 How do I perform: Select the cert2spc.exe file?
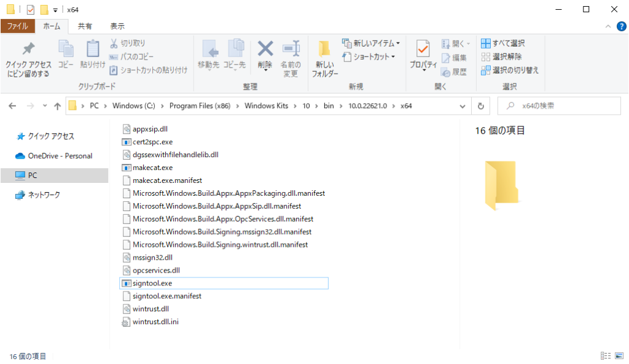tap(147, 142)
